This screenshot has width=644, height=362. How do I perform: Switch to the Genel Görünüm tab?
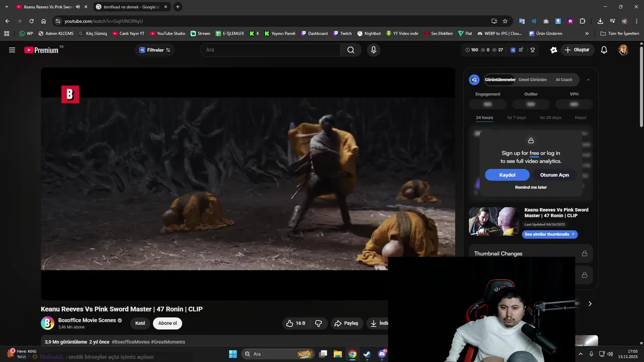click(x=532, y=79)
